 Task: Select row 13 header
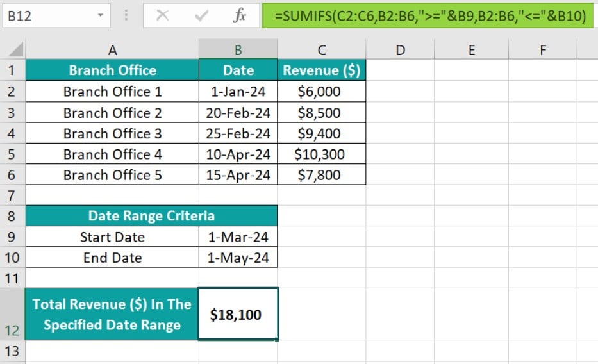[12, 351]
